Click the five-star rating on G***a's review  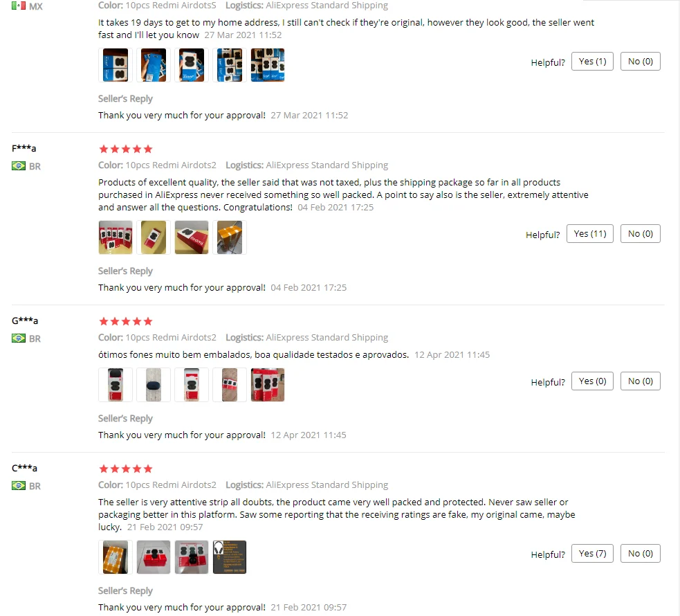tap(126, 321)
